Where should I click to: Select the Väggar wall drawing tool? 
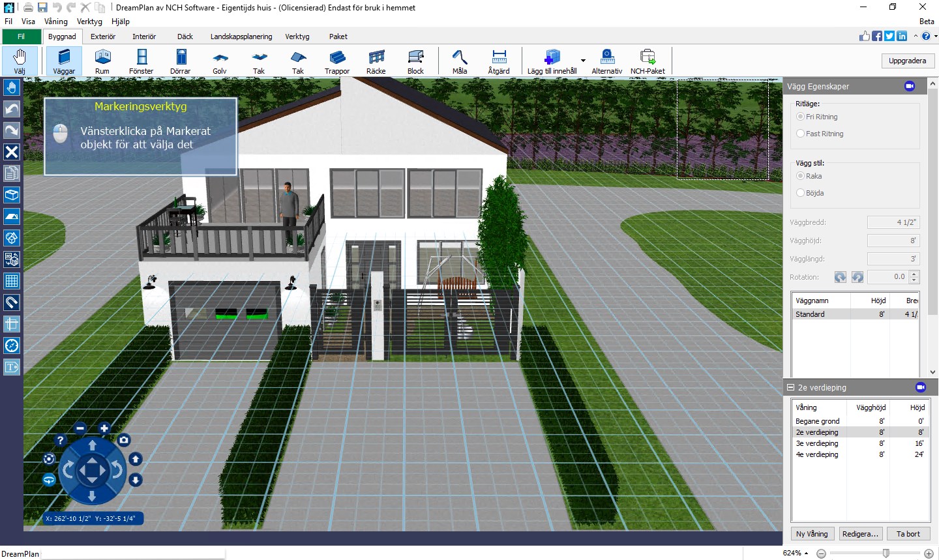pos(63,61)
